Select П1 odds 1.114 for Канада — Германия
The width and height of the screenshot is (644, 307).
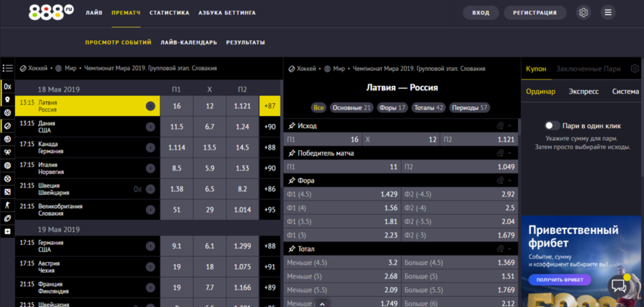click(177, 147)
